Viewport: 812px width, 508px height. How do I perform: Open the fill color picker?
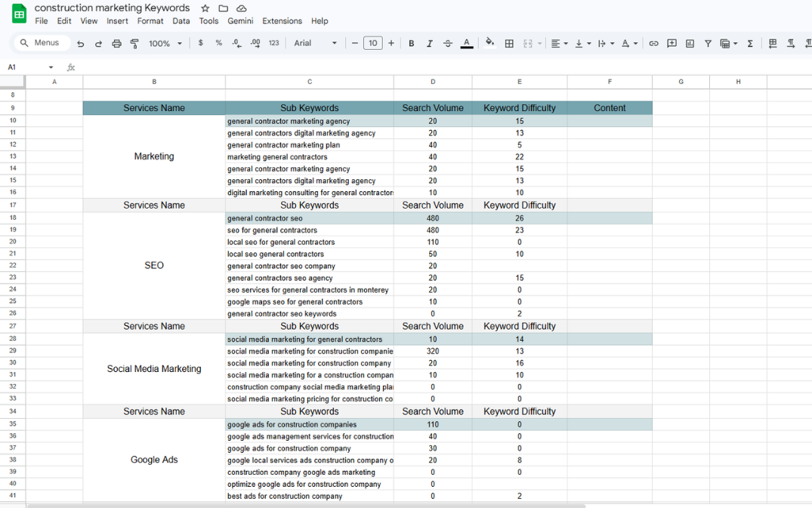point(489,43)
